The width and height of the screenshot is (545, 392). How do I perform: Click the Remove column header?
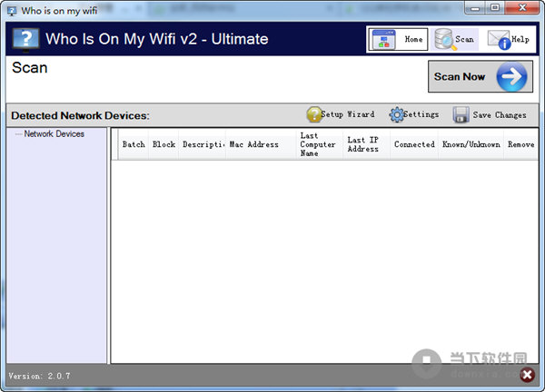click(x=521, y=144)
